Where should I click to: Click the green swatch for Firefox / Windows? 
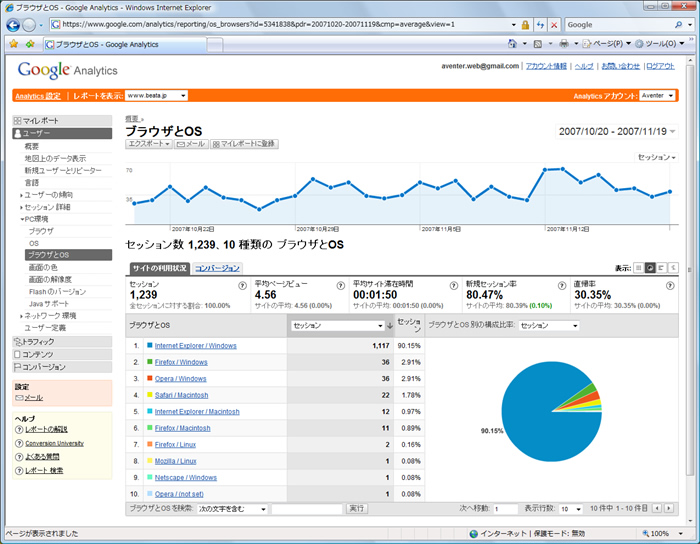(150, 361)
